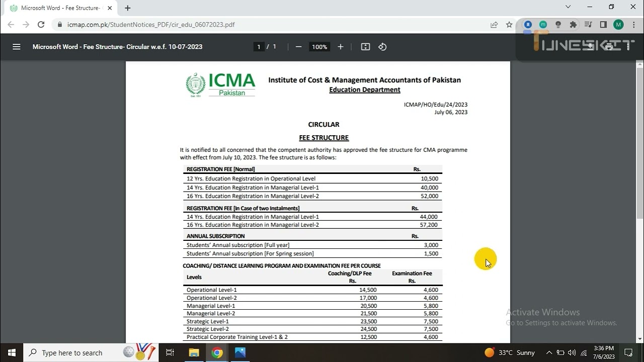Click the 'Operational Level-2' row label
This screenshot has height=362, width=644.
pyautogui.click(x=211, y=298)
